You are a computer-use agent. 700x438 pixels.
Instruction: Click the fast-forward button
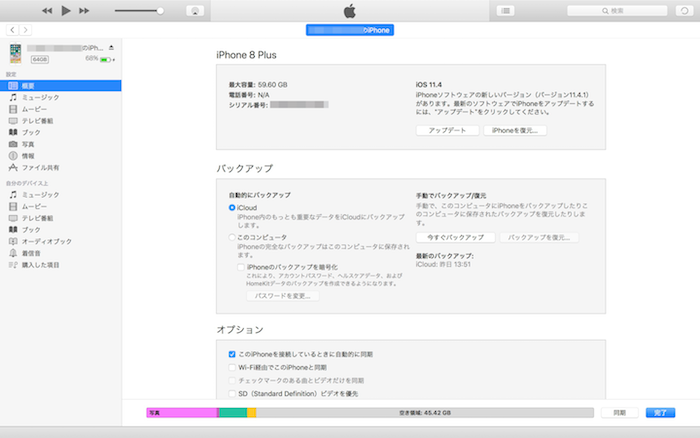[84, 11]
